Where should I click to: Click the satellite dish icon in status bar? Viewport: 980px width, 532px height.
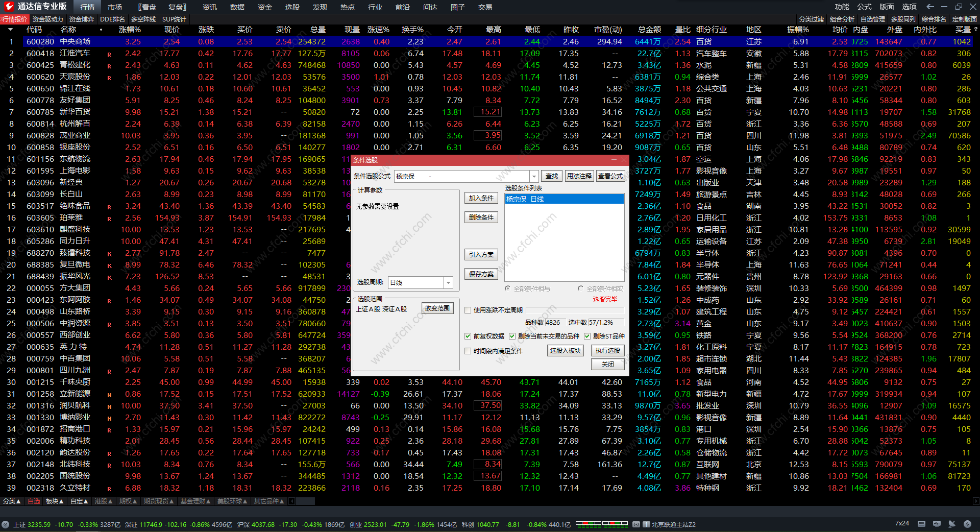(952, 524)
